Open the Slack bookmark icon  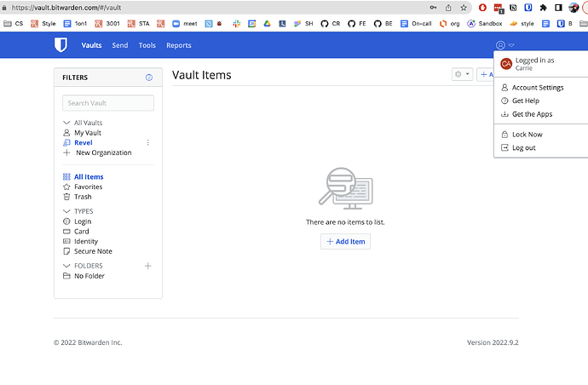point(237,24)
